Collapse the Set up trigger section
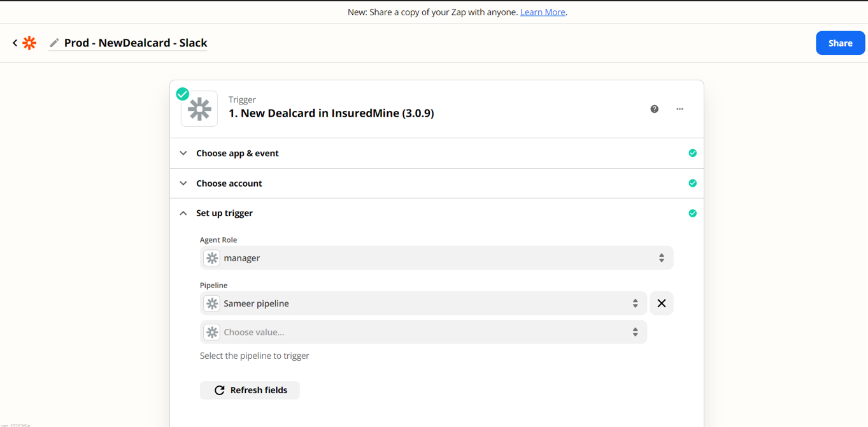The image size is (868, 427). tap(437, 213)
